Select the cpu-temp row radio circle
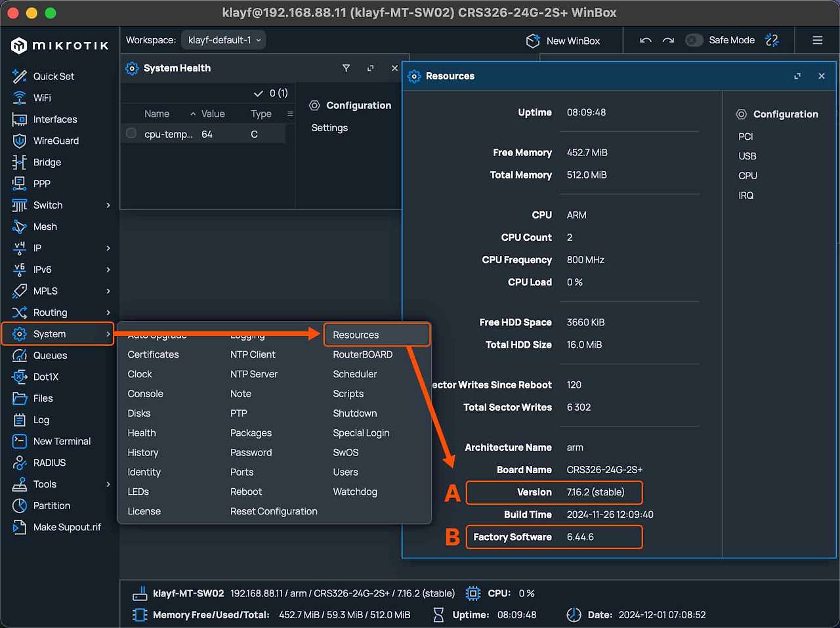The height and width of the screenshot is (628, 840). [x=131, y=133]
